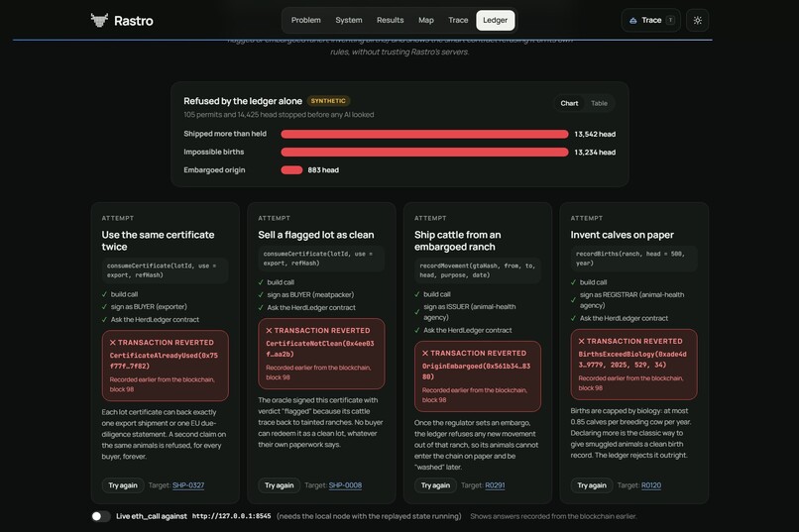Image resolution: width=799 pixels, height=532 pixels.
Task: Click the '13,542 head' value
Action: pyautogui.click(x=595, y=134)
